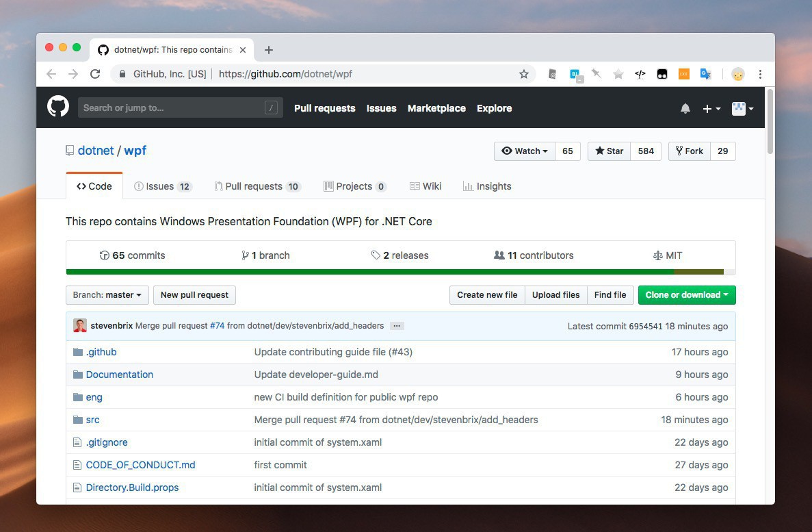Click the browser back arrow
This screenshot has height=532, width=812.
pos(51,74)
